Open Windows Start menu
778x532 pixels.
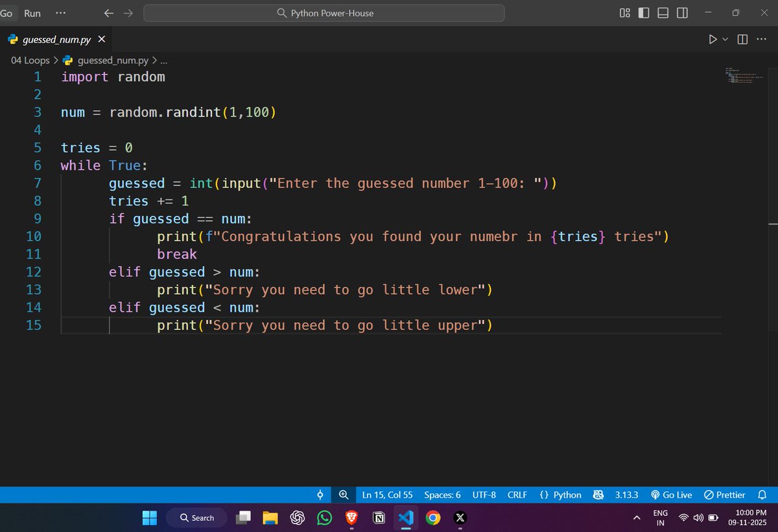coord(149,518)
